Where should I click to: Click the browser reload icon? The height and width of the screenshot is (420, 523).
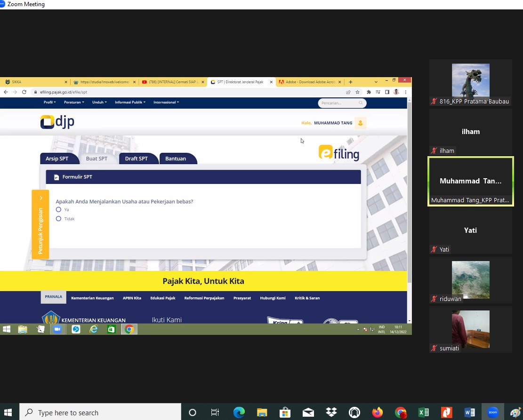[x=24, y=92]
